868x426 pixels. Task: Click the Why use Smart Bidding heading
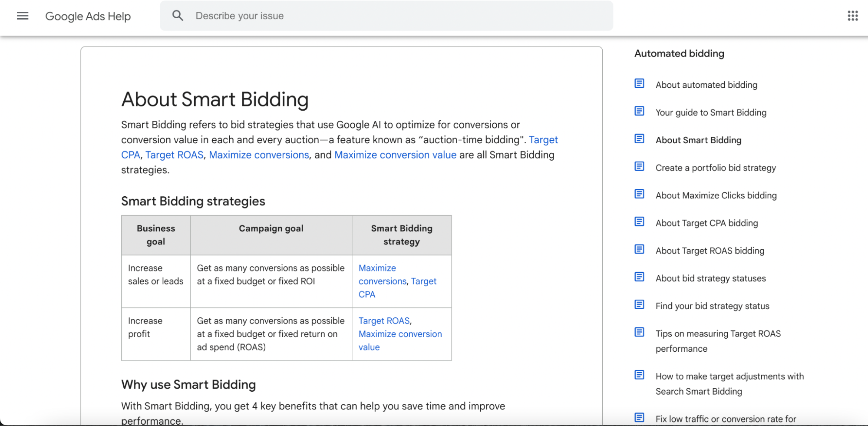[x=188, y=385]
